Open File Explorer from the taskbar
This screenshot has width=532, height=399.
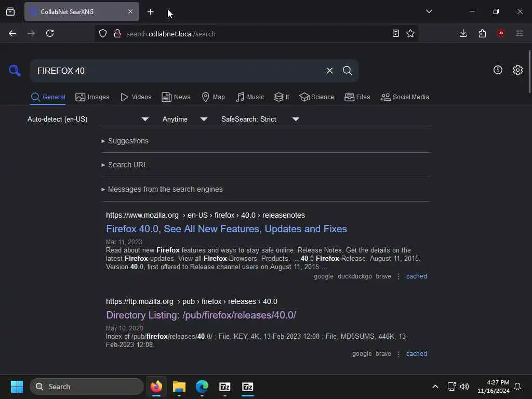pyautogui.click(x=179, y=387)
